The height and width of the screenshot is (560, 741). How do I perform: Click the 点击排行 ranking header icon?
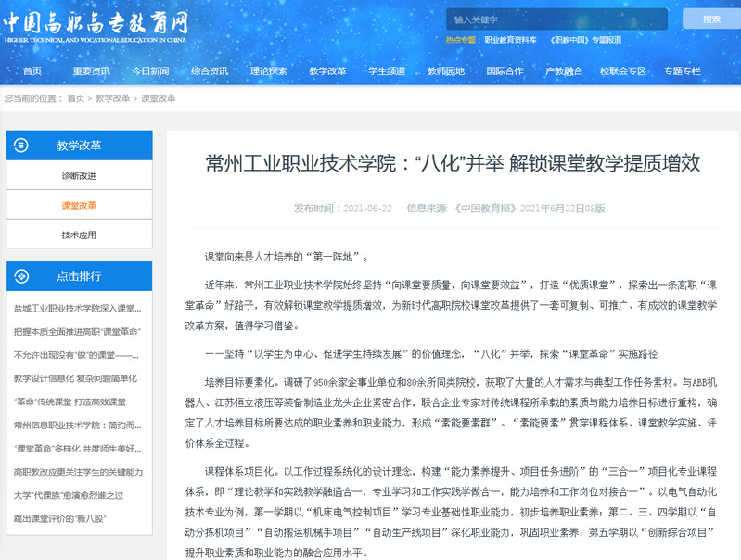(21, 275)
